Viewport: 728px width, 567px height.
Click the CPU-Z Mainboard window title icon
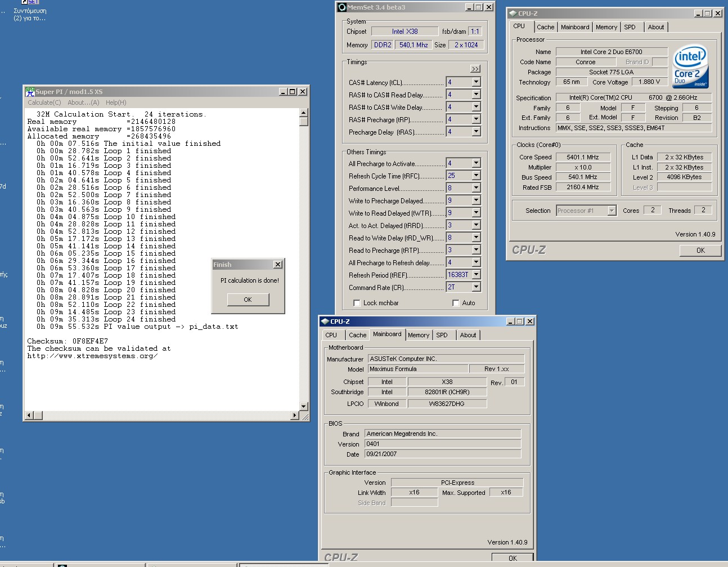click(325, 322)
